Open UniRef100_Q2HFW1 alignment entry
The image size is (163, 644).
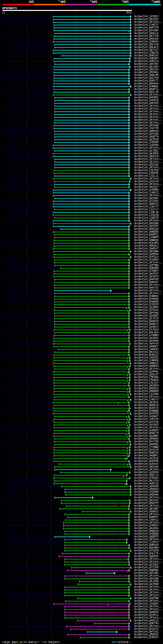146,372
